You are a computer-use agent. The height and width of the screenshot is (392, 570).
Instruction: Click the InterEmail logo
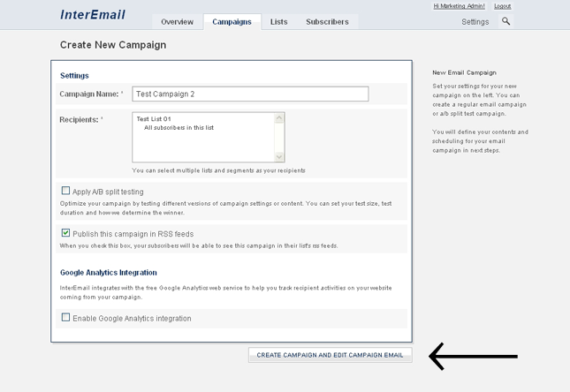93,15
